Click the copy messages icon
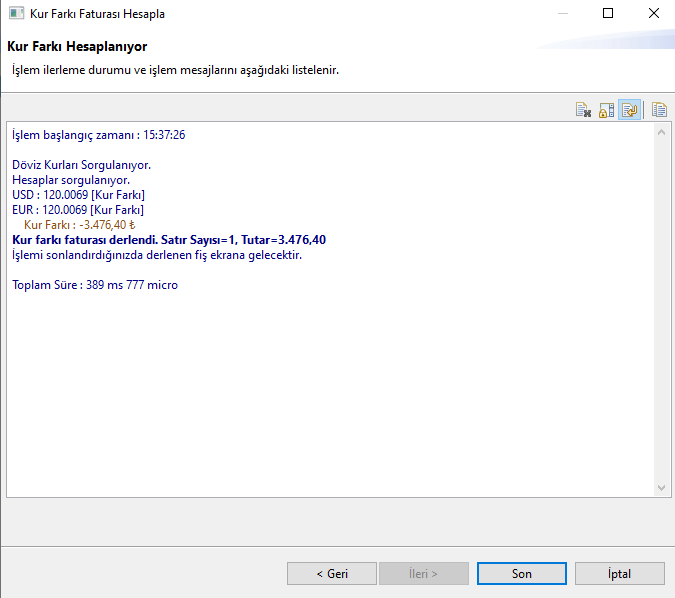This screenshot has height=598, width=675. [x=659, y=110]
